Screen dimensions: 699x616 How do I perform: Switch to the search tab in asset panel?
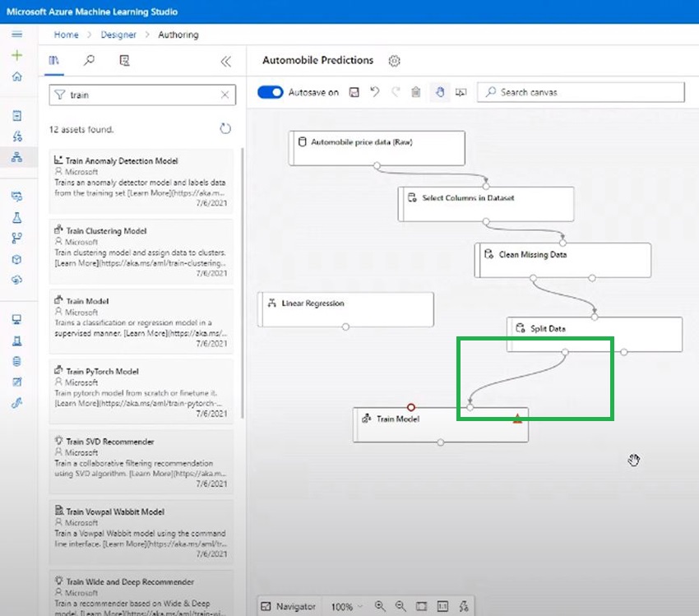tap(89, 60)
